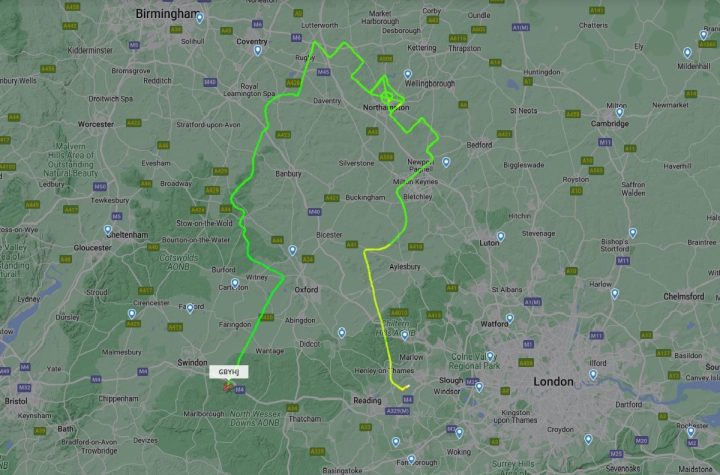Open the airport pin above Didcot
The height and width of the screenshot is (475, 720).
point(341,333)
